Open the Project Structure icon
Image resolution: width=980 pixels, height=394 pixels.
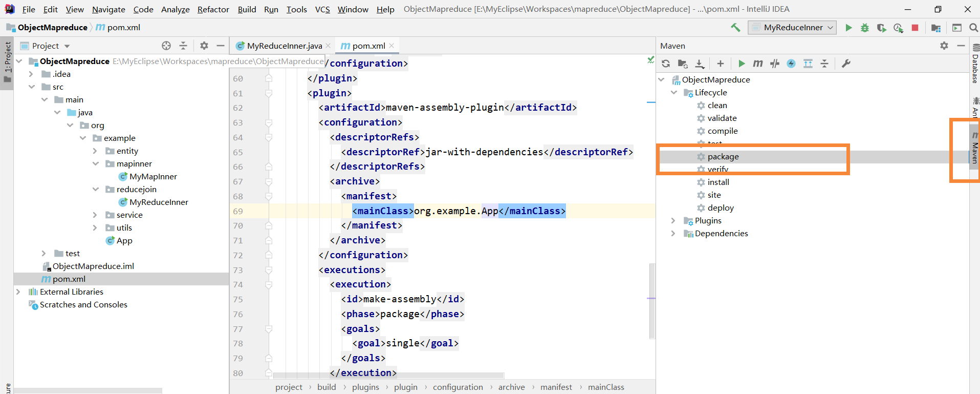pos(936,28)
